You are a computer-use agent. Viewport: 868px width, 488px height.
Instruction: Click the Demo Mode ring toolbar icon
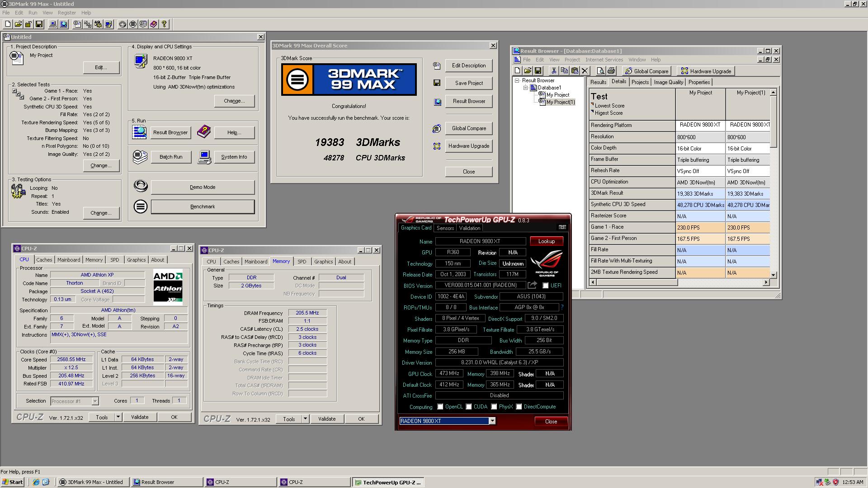click(x=123, y=24)
